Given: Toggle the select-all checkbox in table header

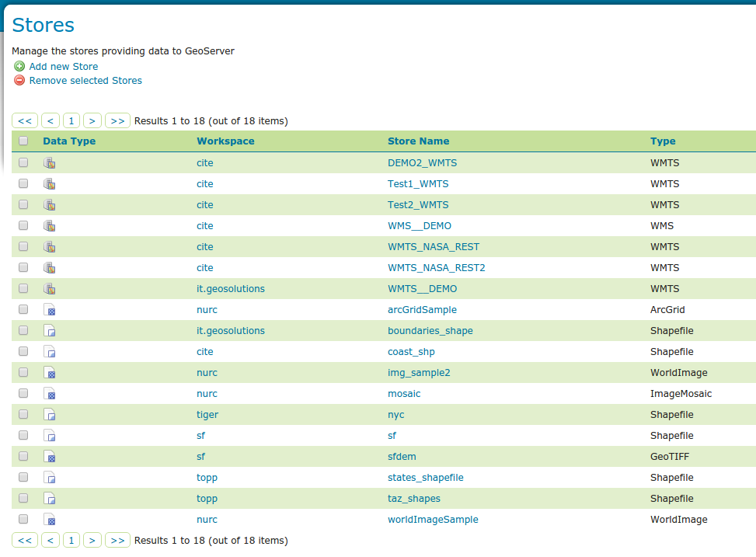Looking at the screenshot, I should click(23, 140).
